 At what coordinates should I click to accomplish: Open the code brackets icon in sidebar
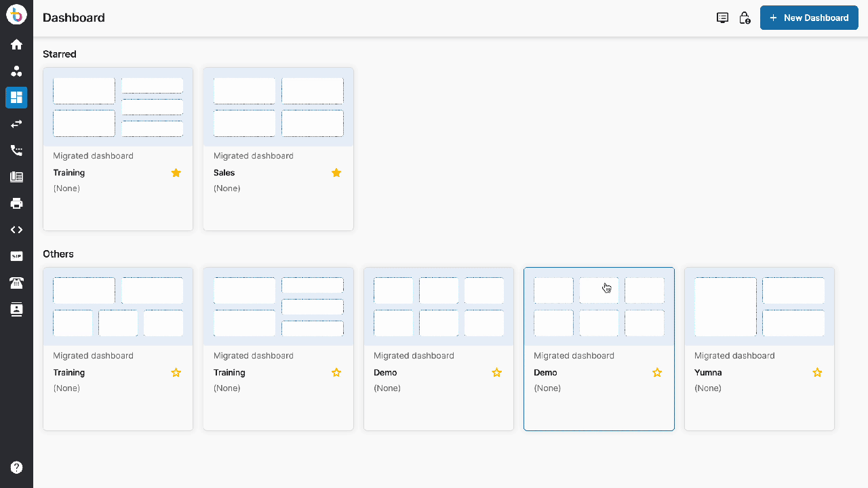(x=16, y=230)
